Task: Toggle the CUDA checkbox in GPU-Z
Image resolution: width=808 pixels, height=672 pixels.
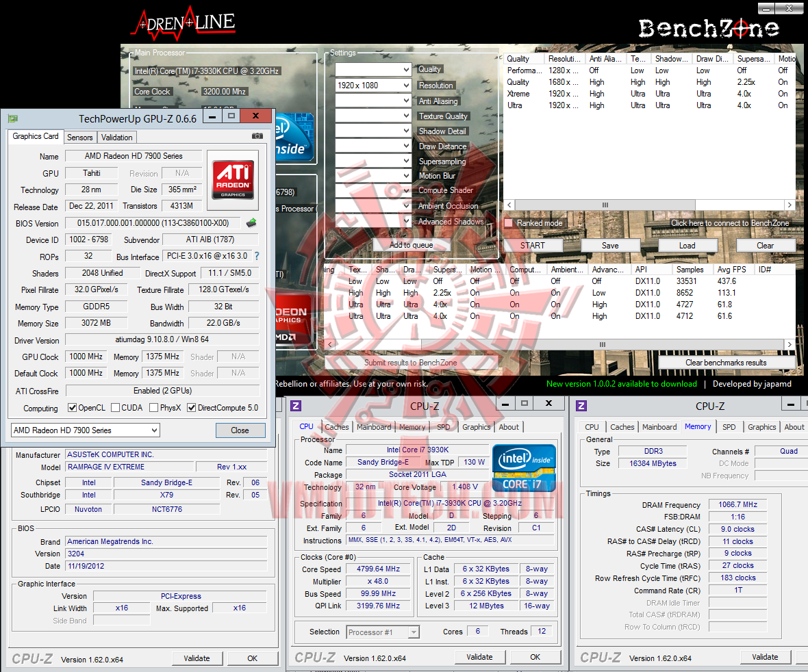Action: [116, 408]
